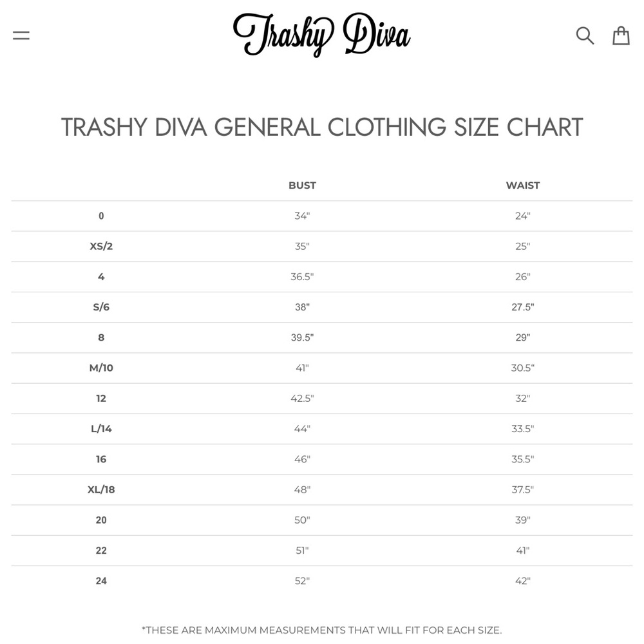Click the L/14 size row label
Viewport: 644px width, 644px height.
click(101, 429)
